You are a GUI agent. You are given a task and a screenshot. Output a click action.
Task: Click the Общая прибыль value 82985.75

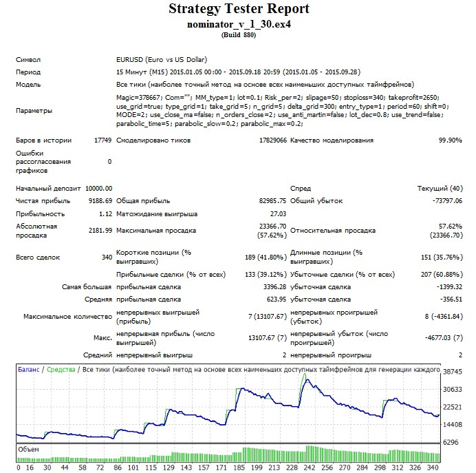[272, 201]
